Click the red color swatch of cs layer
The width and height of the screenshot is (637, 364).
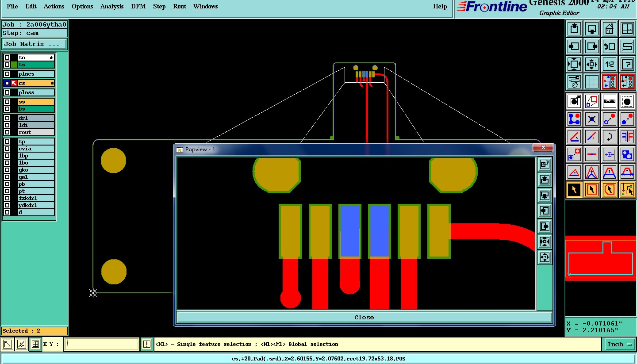pyautogui.click(x=14, y=83)
